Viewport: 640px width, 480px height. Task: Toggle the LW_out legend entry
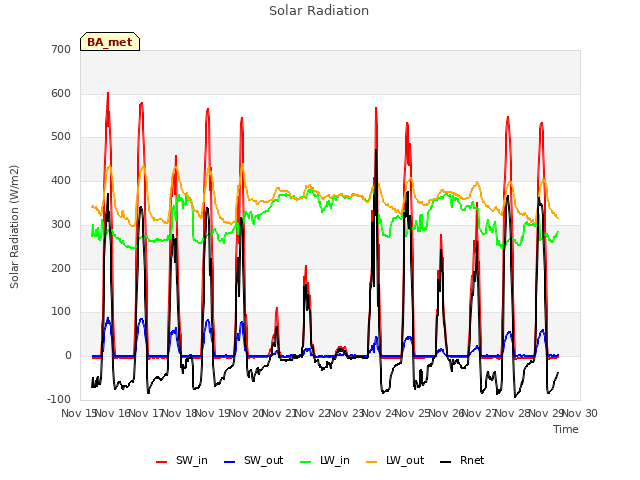(395, 460)
